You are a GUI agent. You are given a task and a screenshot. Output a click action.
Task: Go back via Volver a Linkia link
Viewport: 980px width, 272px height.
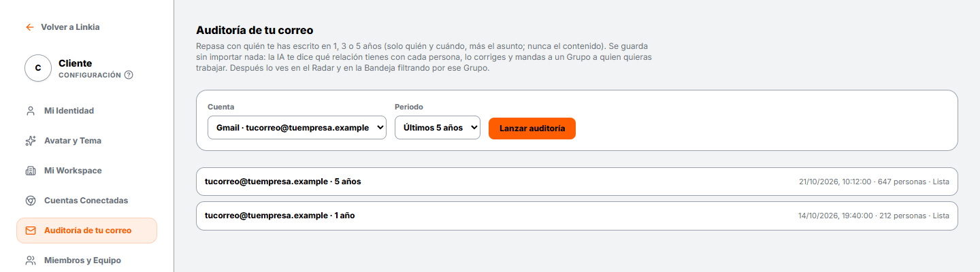pyautogui.click(x=62, y=27)
